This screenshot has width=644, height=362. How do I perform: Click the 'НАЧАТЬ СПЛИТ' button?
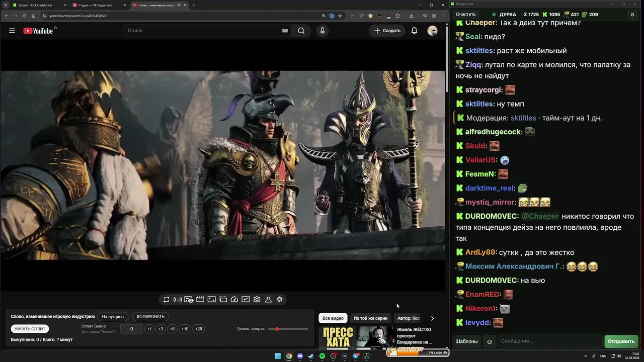point(30,329)
